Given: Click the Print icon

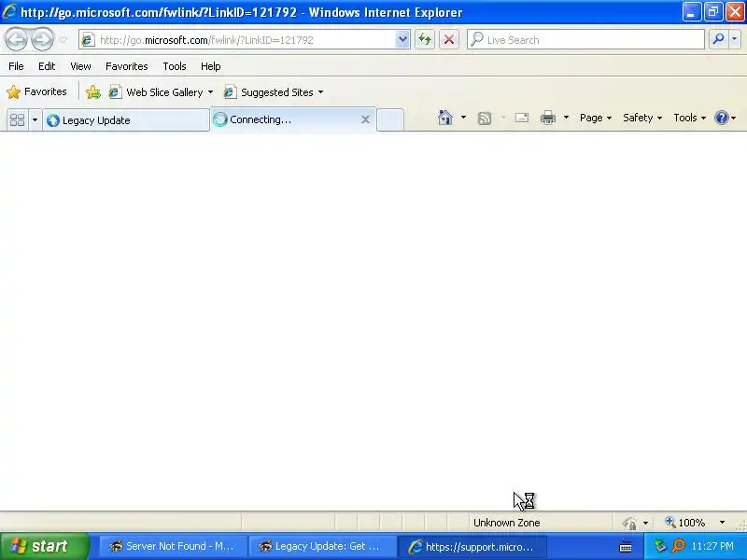Looking at the screenshot, I should point(548,118).
